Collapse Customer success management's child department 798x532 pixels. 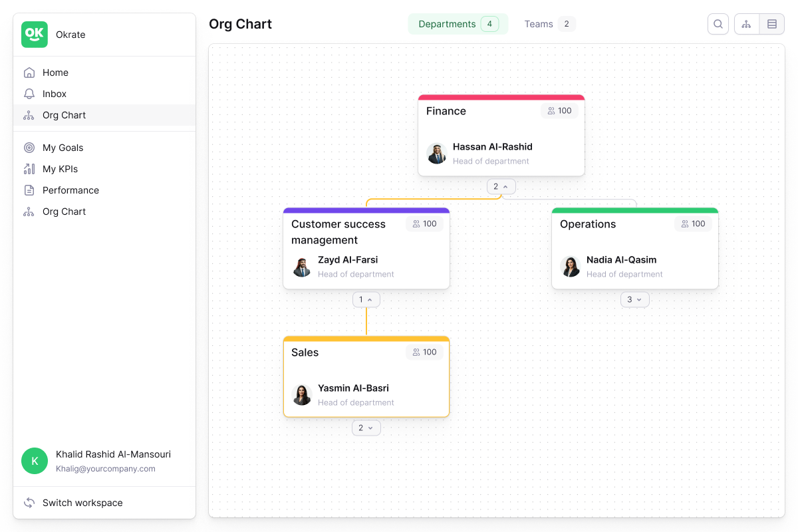(x=366, y=300)
